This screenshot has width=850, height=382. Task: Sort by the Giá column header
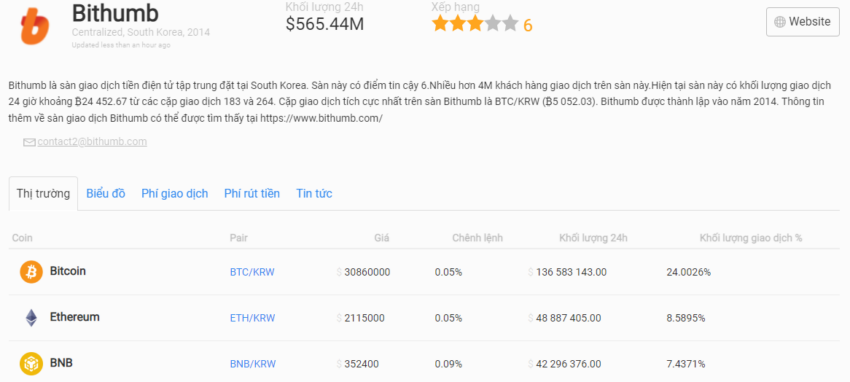click(382, 238)
